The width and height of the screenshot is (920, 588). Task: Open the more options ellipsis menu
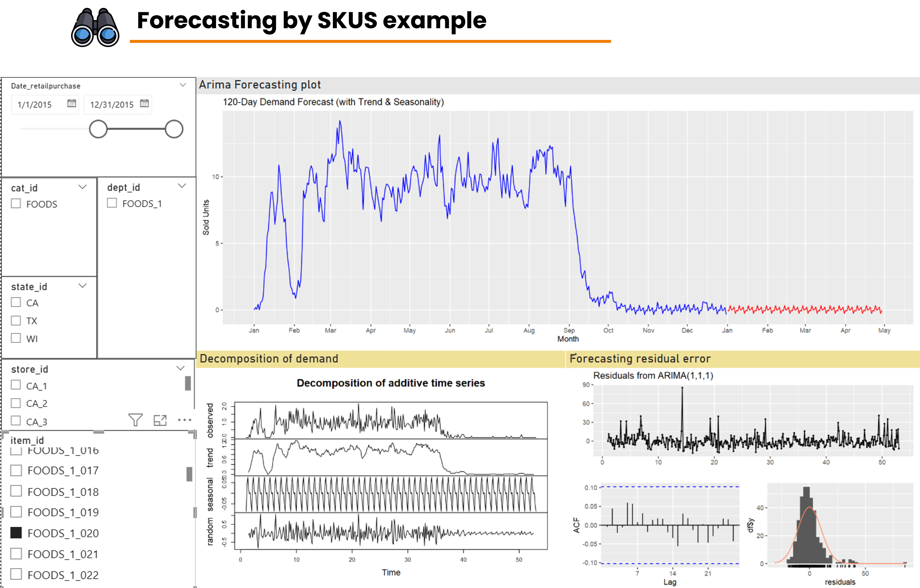point(185,420)
